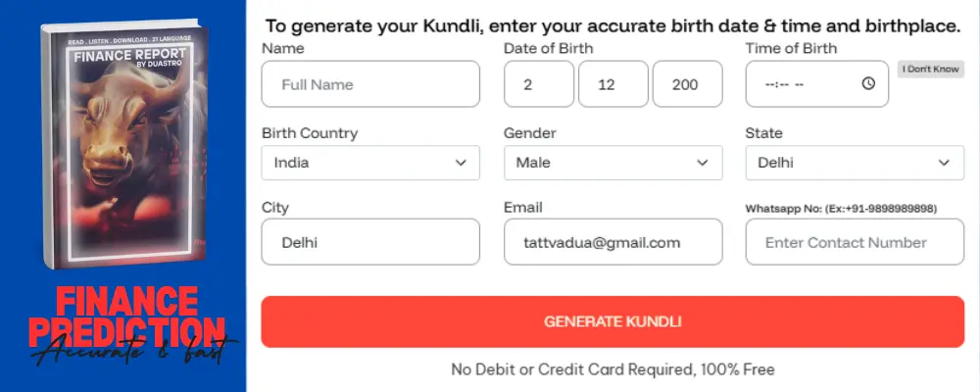The width and height of the screenshot is (980, 392).
Task: Select India in the Birth Country box
Action: pos(353,163)
